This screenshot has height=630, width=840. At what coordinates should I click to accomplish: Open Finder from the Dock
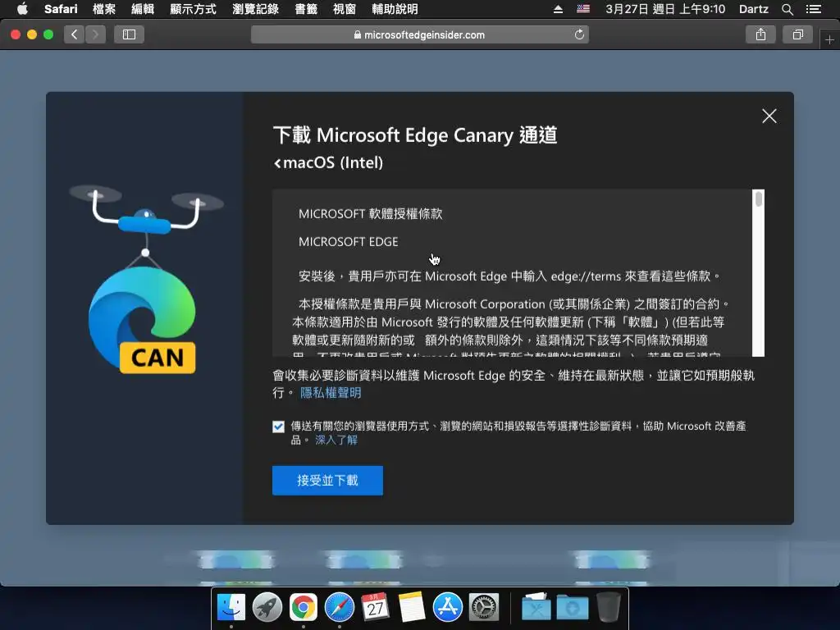coord(231,608)
